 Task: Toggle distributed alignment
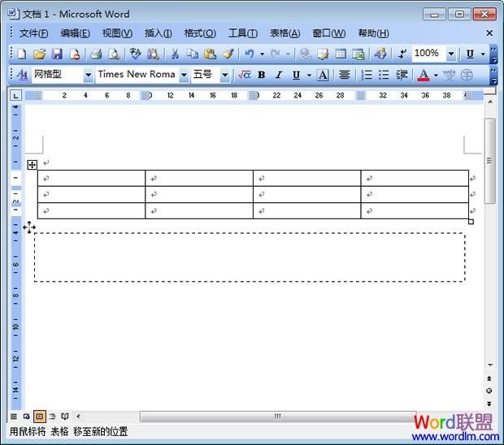(344, 75)
